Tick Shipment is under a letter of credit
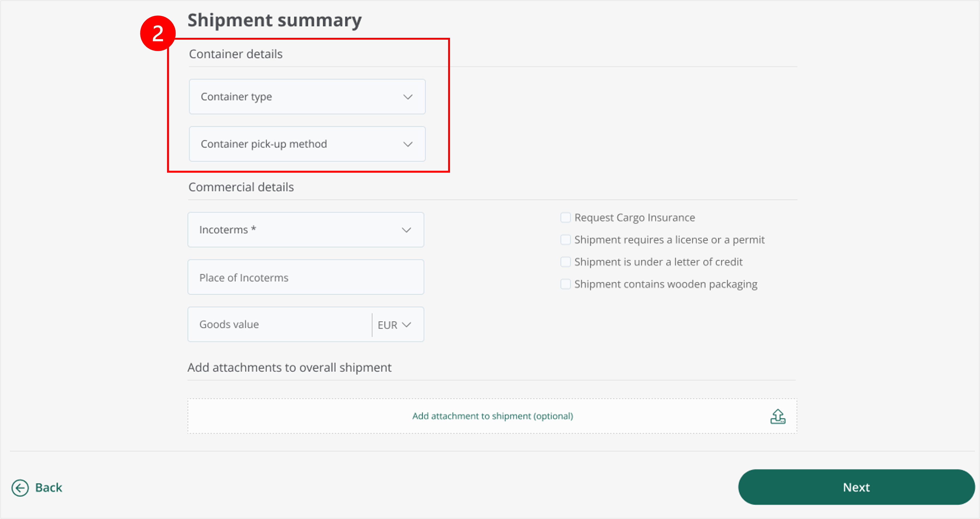Viewport: 980px width, 519px height. pyautogui.click(x=565, y=262)
